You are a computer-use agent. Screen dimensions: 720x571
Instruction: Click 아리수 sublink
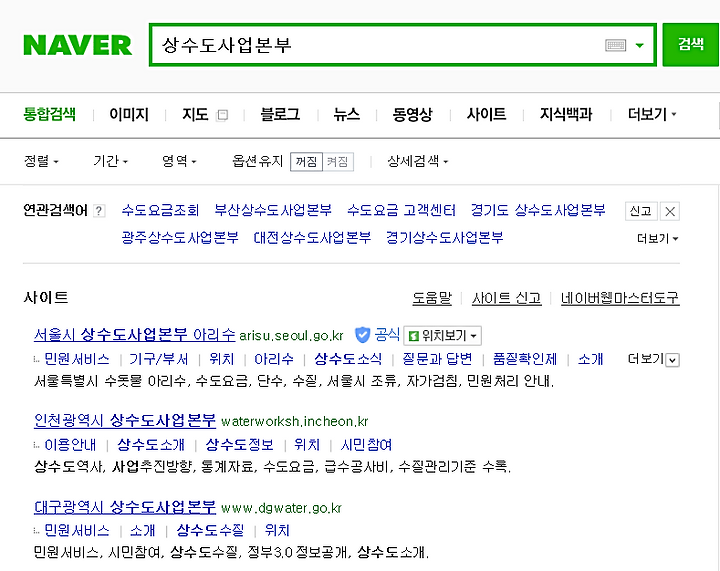click(x=274, y=359)
